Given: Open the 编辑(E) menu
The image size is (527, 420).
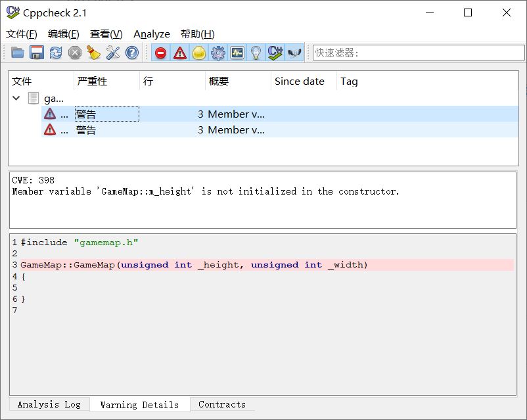Looking at the screenshot, I should coord(64,34).
